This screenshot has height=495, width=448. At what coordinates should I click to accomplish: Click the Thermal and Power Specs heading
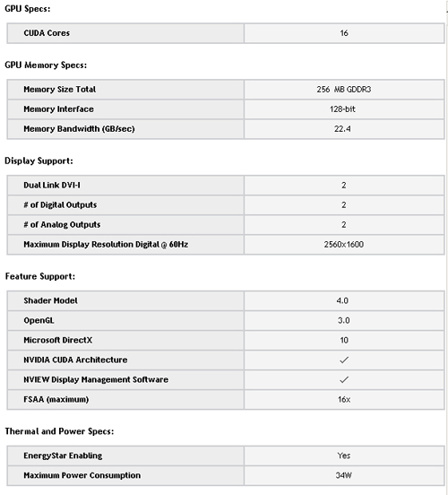point(59,431)
